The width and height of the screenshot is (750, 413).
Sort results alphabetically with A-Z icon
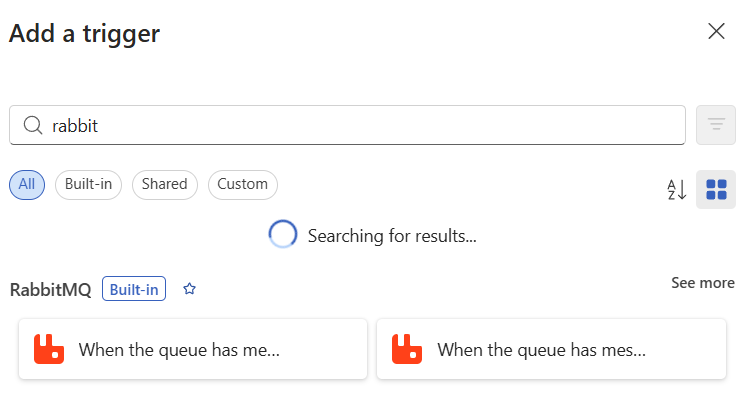(x=677, y=189)
